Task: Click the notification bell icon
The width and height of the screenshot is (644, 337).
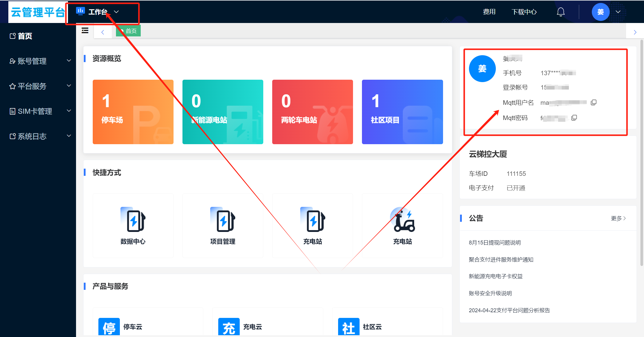Action: (x=561, y=12)
